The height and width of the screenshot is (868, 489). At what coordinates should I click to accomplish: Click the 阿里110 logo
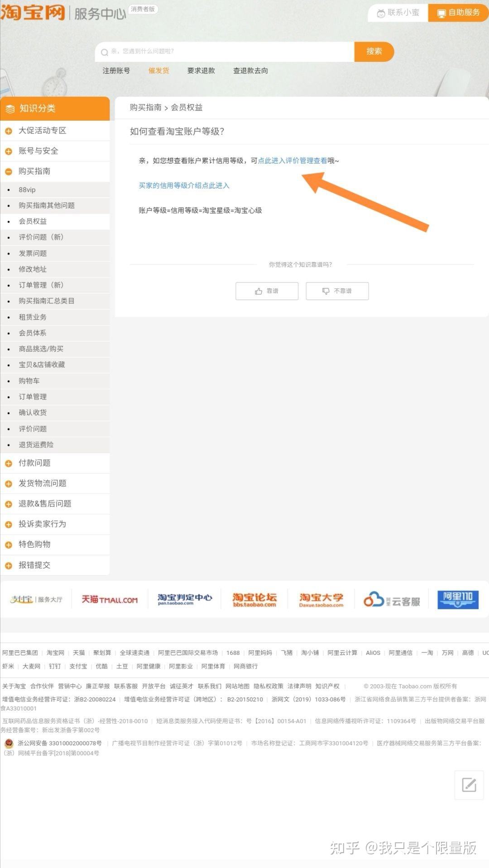click(458, 600)
